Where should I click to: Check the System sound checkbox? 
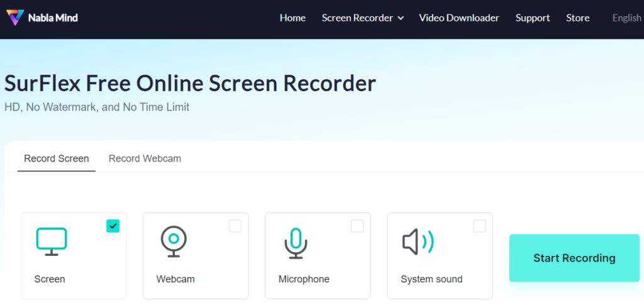tap(479, 226)
